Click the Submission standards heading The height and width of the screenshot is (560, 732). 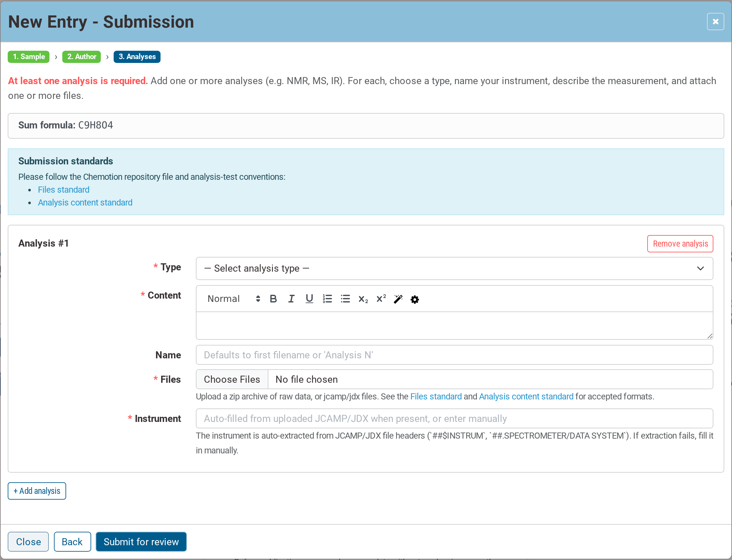click(x=66, y=161)
